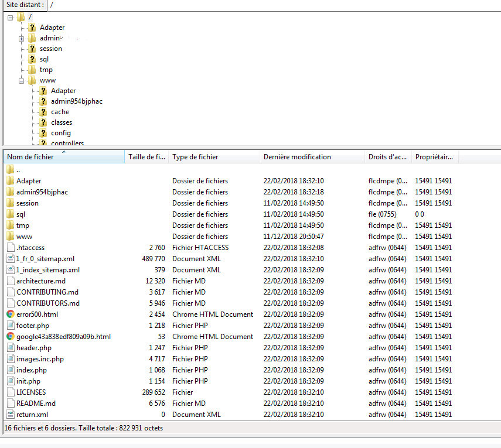
Task: Click the question-mark folder icon for cache
Action: (43, 112)
